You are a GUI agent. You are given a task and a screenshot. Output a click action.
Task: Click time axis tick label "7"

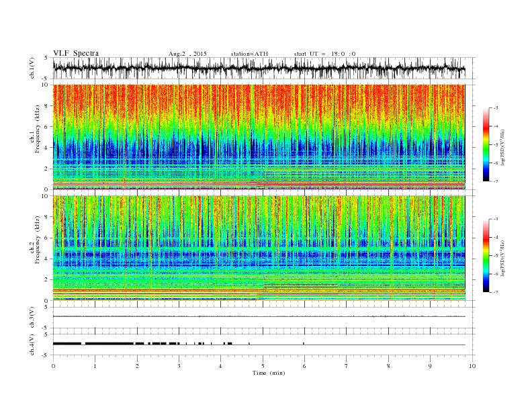tap(347, 366)
